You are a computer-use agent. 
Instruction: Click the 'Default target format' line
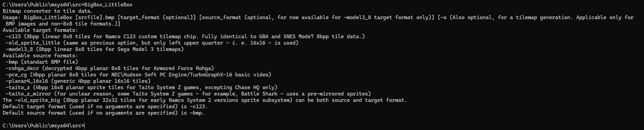point(105,107)
